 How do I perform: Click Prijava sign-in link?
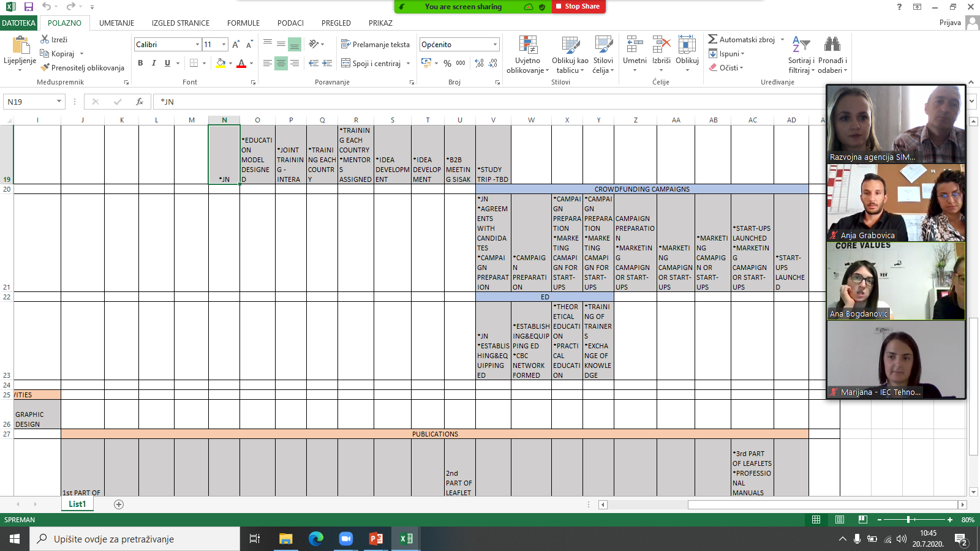(x=949, y=23)
